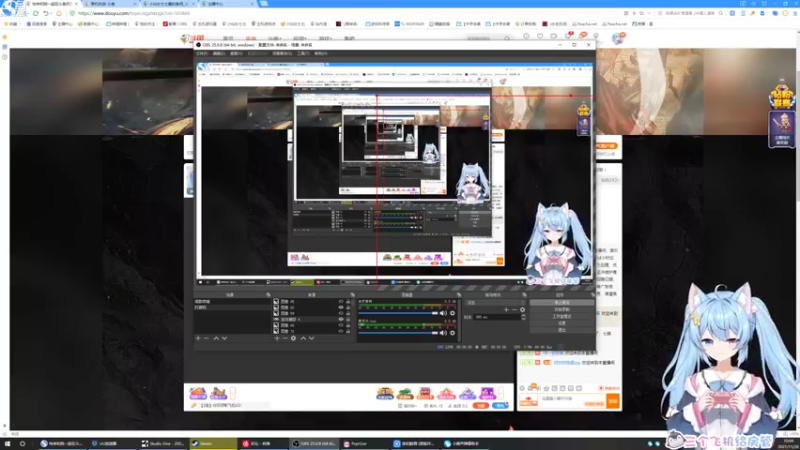Add a transition with the plus icon
The height and width of the screenshot is (450, 800).
pos(506,310)
